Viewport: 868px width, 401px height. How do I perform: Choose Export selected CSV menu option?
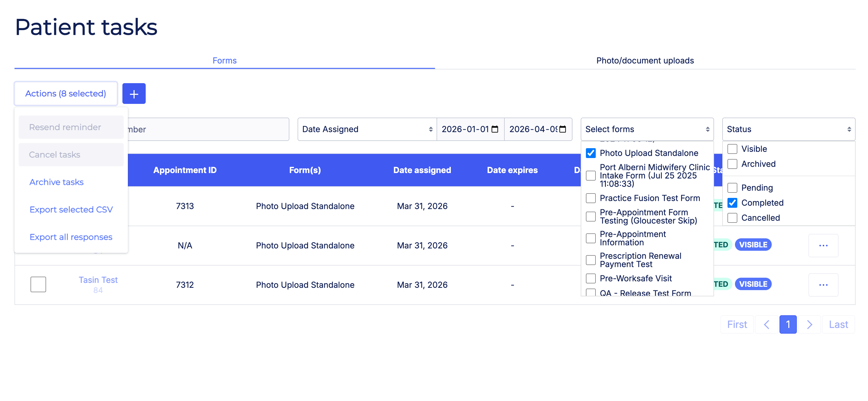click(71, 210)
